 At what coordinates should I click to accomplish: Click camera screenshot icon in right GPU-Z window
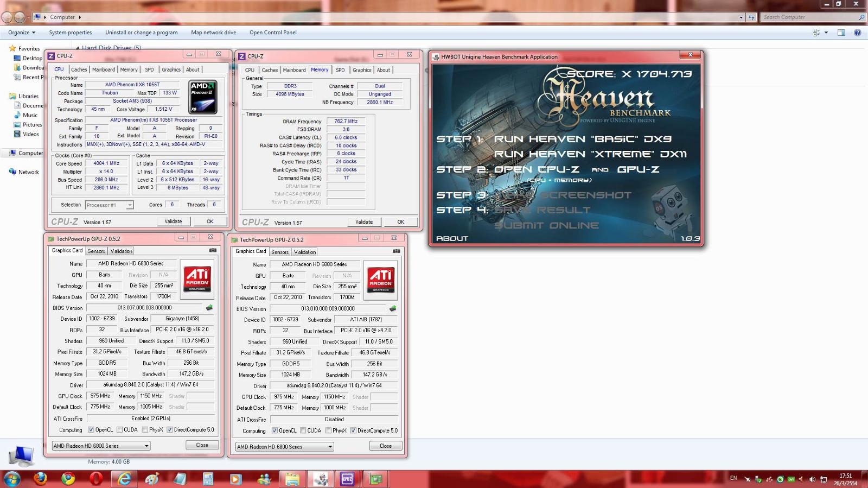397,251
